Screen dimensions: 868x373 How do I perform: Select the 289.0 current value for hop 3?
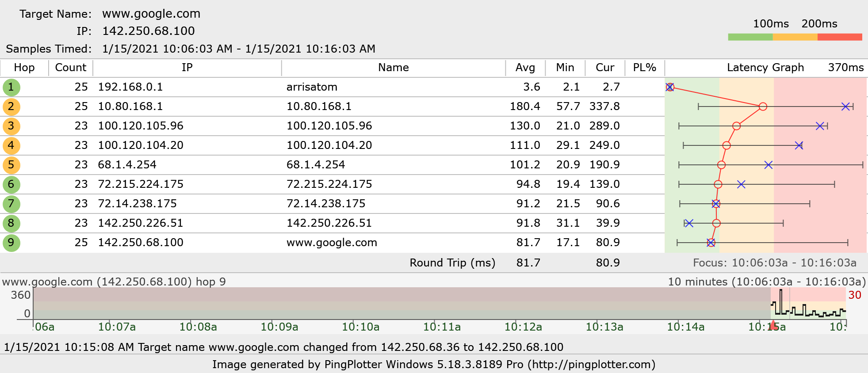pos(604,126)
